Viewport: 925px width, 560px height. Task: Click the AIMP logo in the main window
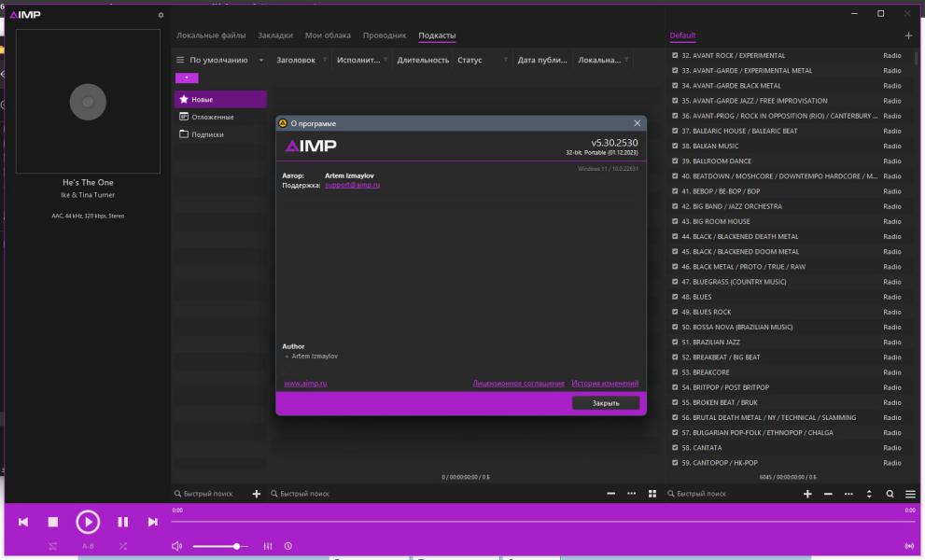[x=25, y=15]
